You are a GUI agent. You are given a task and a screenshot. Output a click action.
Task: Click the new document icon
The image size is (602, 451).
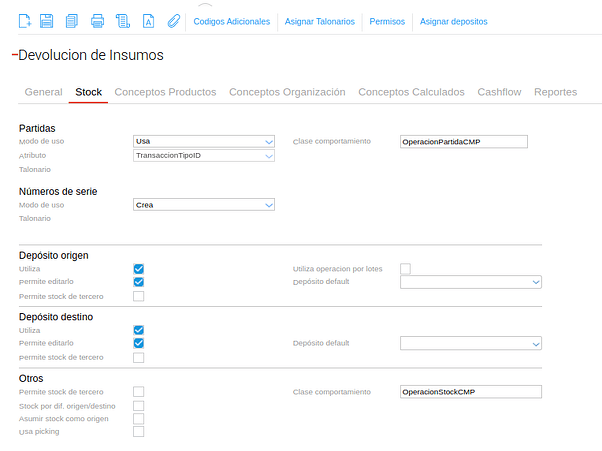[x=25, y=20]
